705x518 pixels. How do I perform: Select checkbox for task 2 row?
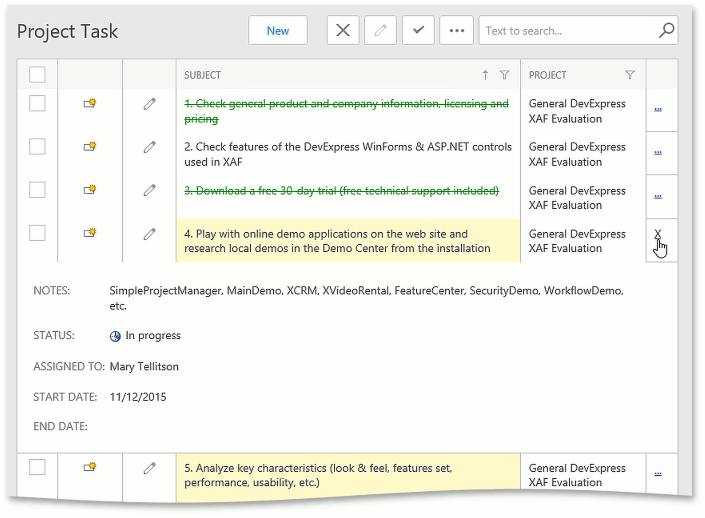point(37,147)
